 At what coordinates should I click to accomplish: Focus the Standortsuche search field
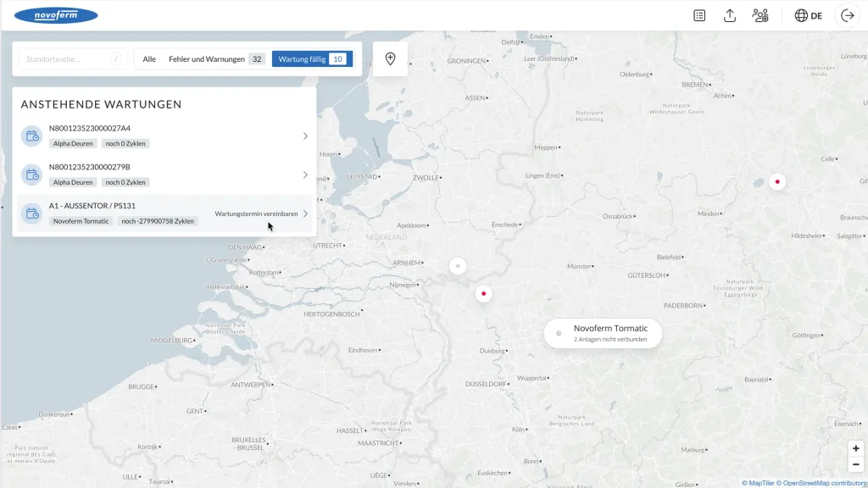pyautogui.click(x=72, y=58)
